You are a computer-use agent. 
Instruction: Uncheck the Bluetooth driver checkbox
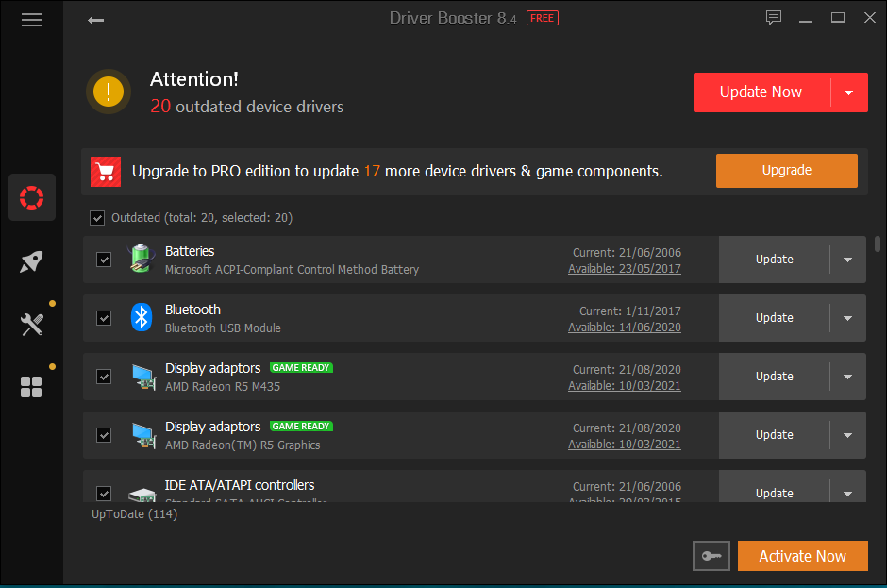point(104,318)
